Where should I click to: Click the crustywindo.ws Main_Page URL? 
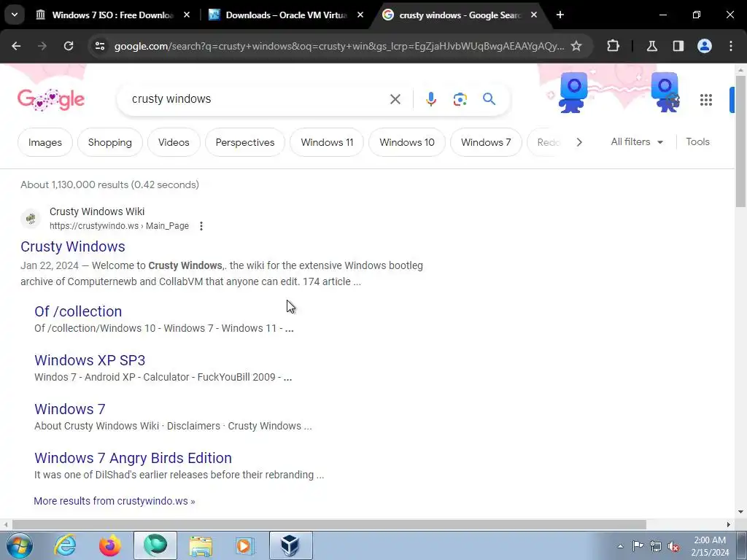pyautogui.click(x=119, y=226)
